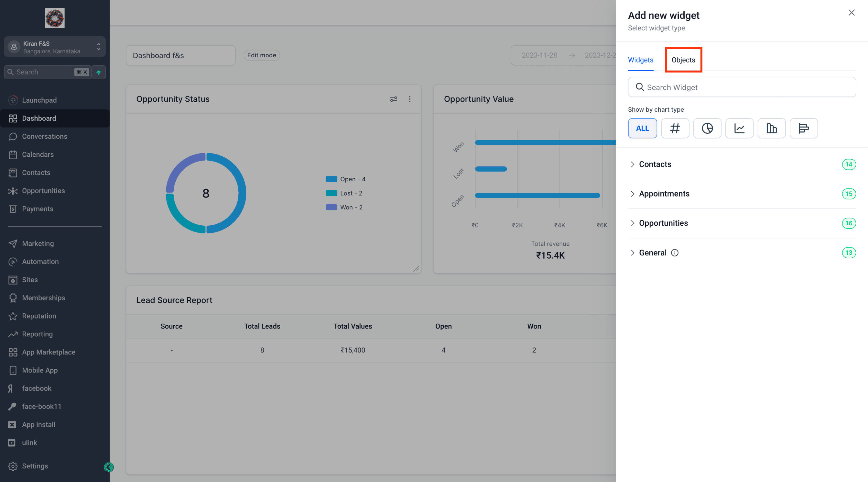The image size is (868, 482).
Task: Switch to the Objects tab
Action: point(683,60)
